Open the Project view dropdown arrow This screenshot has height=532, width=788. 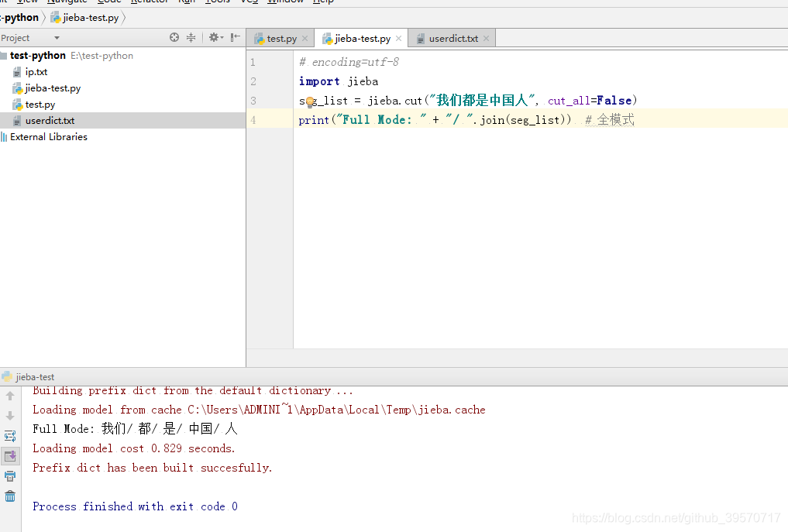click(57, 38)
